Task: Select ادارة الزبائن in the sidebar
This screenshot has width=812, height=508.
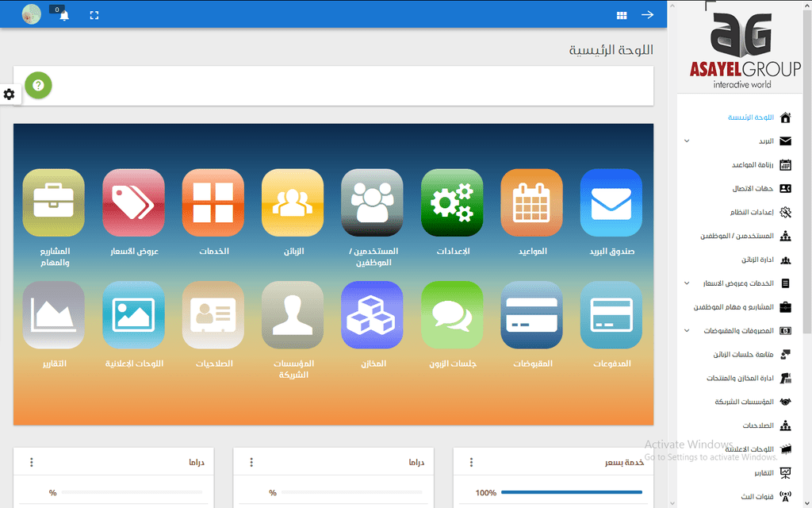Action: (757, 260)
